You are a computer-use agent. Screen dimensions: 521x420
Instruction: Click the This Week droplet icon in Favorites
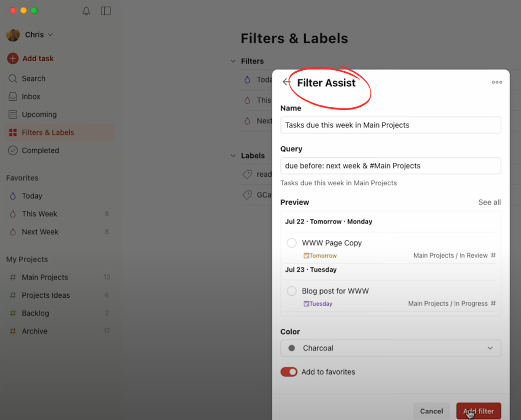click(x=13, y=214)
